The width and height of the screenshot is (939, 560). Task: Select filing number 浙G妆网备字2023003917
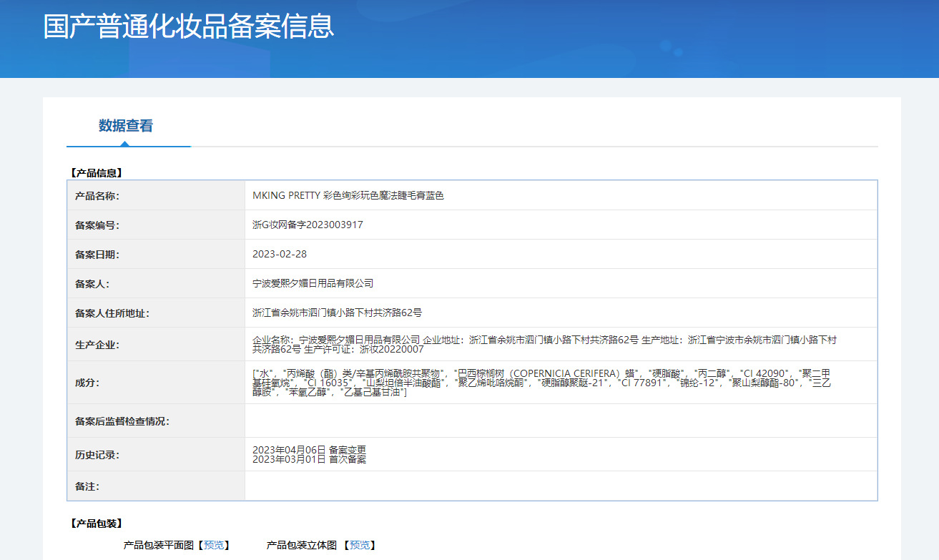[308, 225]
